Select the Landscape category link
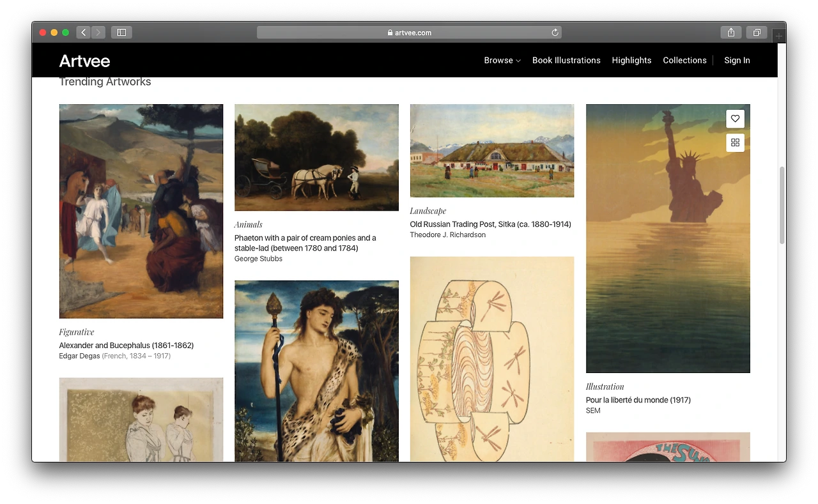 click(x=428, y=211)
